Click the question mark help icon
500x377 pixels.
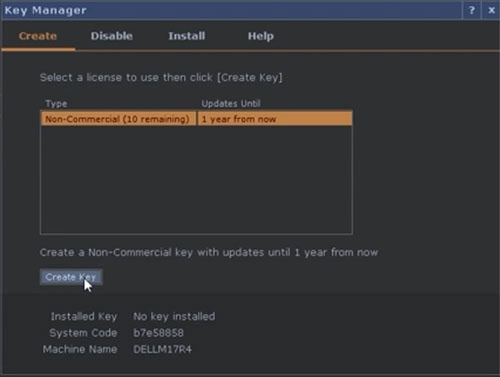pos(472,10)
